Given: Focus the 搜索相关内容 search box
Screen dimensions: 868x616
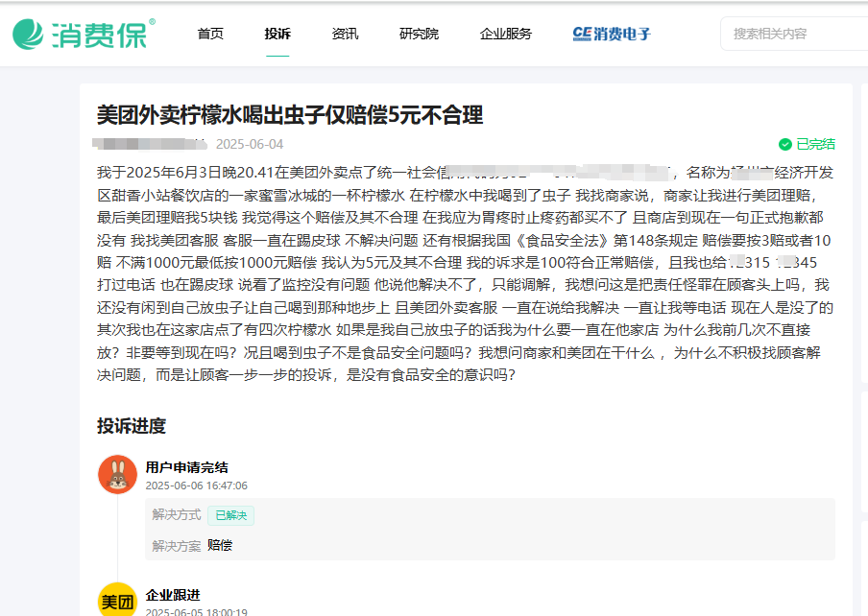Looking at the screenshot, I should (x=794, y=34).
